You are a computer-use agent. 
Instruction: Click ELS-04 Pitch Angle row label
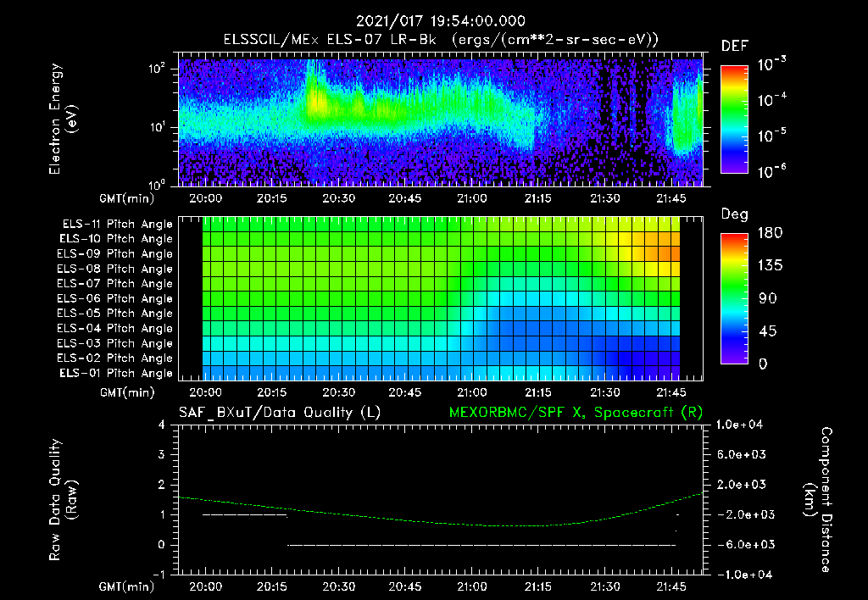point(114,328)
